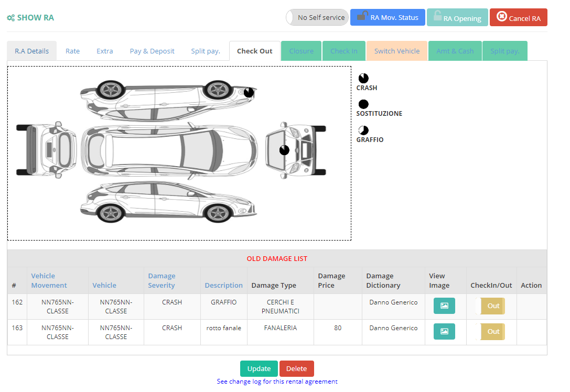Sort by Damage Severity column header

tap(162, 280)
